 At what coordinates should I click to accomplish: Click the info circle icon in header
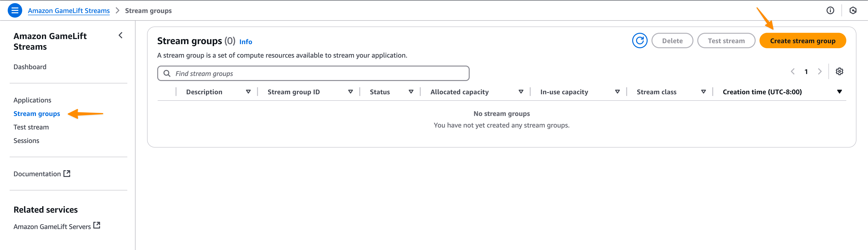tap(830, 10)
